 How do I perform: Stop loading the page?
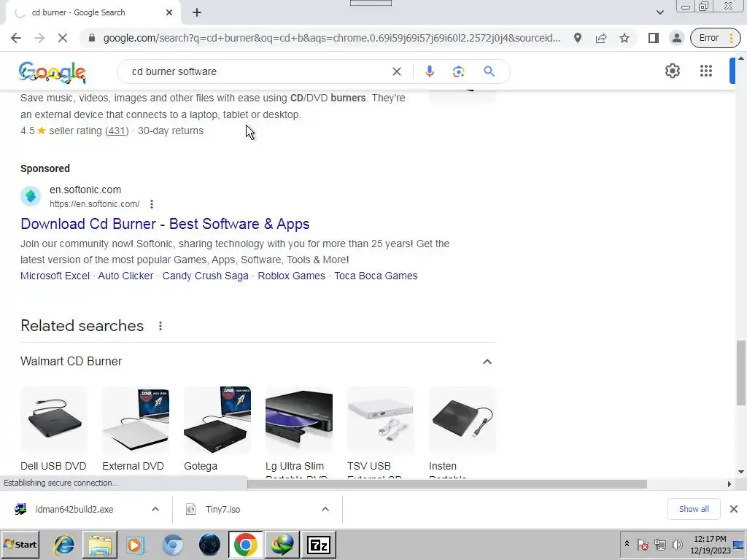point(63,38)
